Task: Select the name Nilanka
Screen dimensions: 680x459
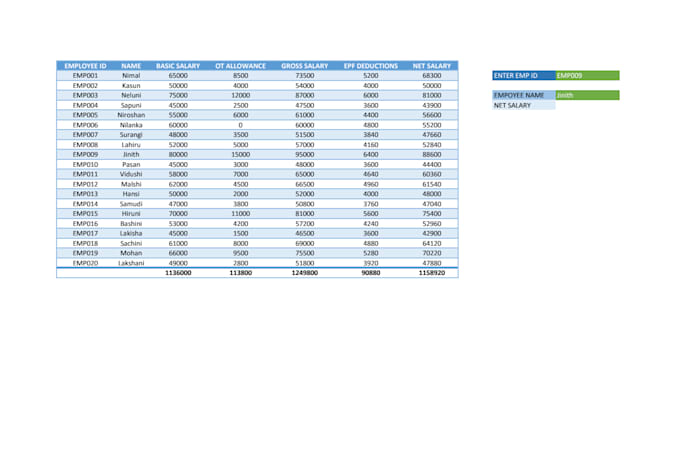Action: 131,125
